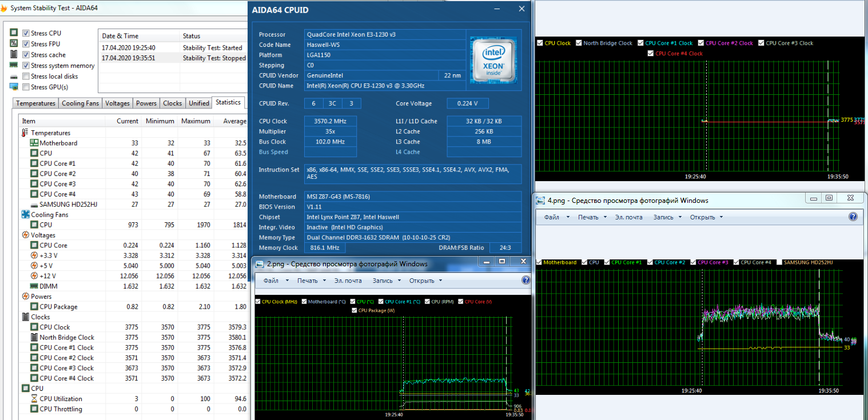Uncheck the Stress FPU checkbox
The image size is (868, 420).
click(x=26, y=44)
